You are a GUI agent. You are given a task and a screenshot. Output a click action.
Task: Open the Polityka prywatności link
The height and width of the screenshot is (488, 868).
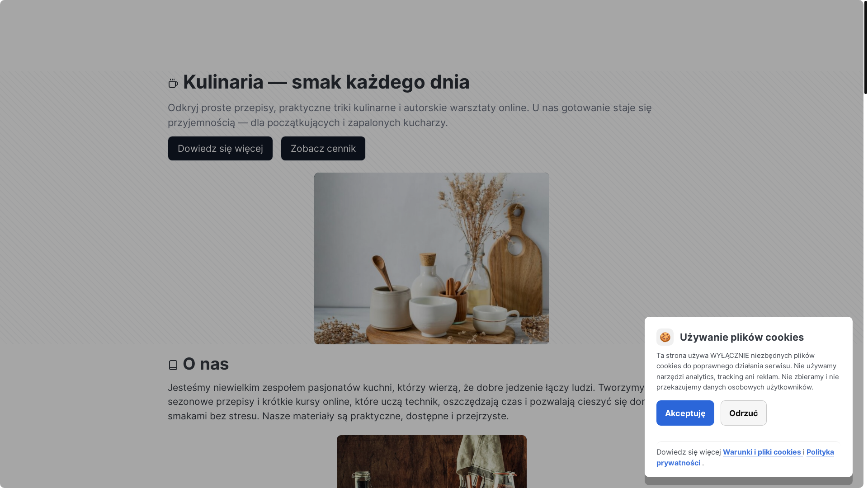coord(745,457)
